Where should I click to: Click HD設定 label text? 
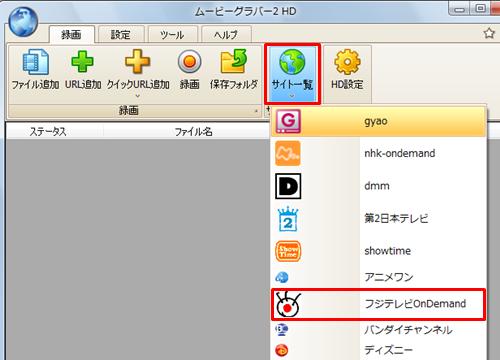[347, 85]
